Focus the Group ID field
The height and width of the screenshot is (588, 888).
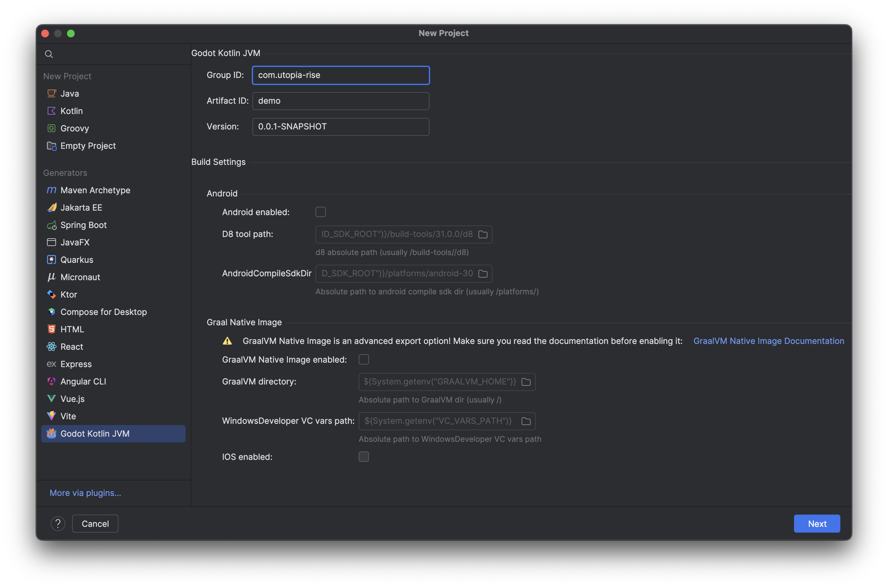click(x=341, y=75)
